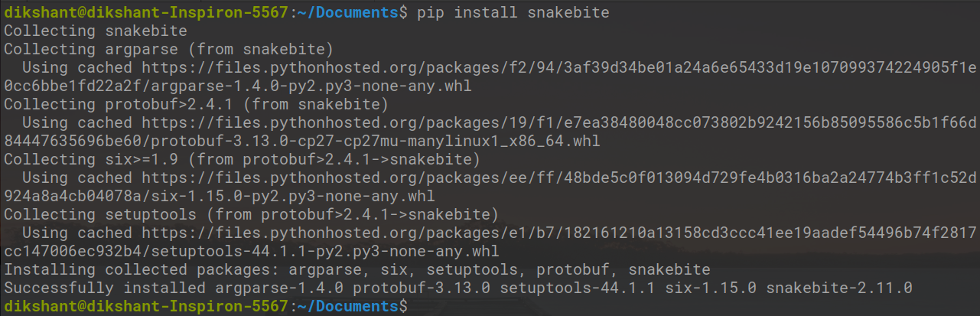Click the 'Collecting setuptools' output line
This screenshot has width=980, height=316.
point(251,214)
